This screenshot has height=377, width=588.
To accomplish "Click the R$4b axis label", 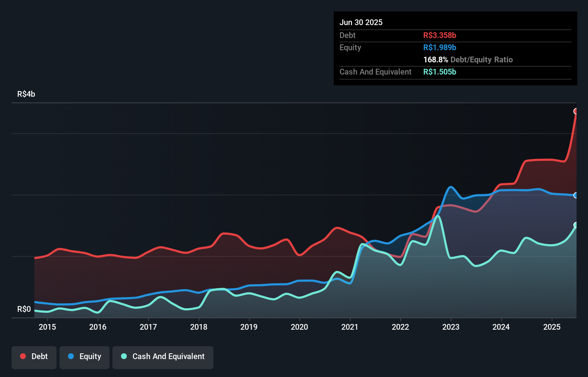I will point(26,94).
